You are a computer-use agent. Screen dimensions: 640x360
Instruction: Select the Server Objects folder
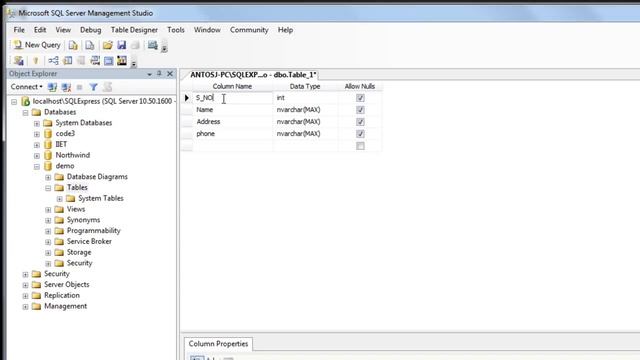coord(67,284)
